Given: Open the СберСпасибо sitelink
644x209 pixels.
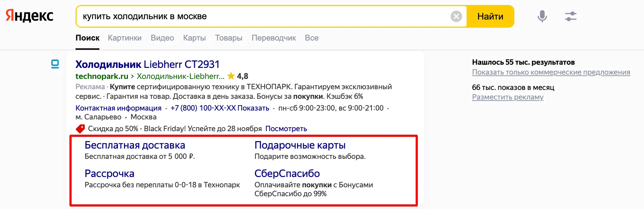Looking at the screenshot, I should (x=287, y=173).
